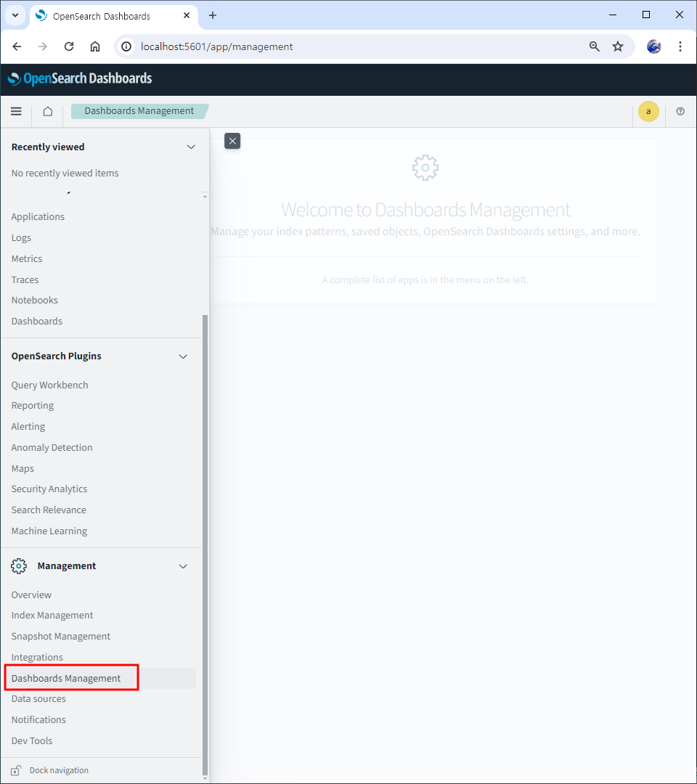
Task: Click the OpenSearch Dashboards logo
Action: click(80, 78)
